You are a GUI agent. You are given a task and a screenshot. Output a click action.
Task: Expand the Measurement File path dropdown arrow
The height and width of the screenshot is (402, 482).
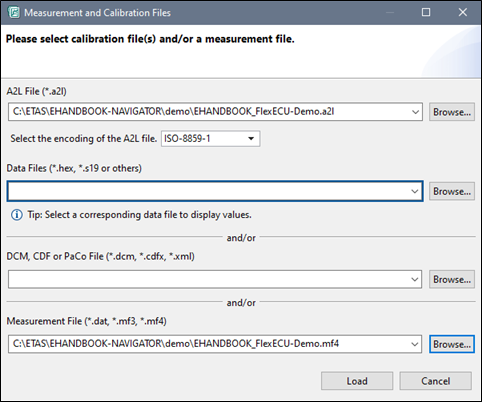pyautogui.click(x=415, y=344)
